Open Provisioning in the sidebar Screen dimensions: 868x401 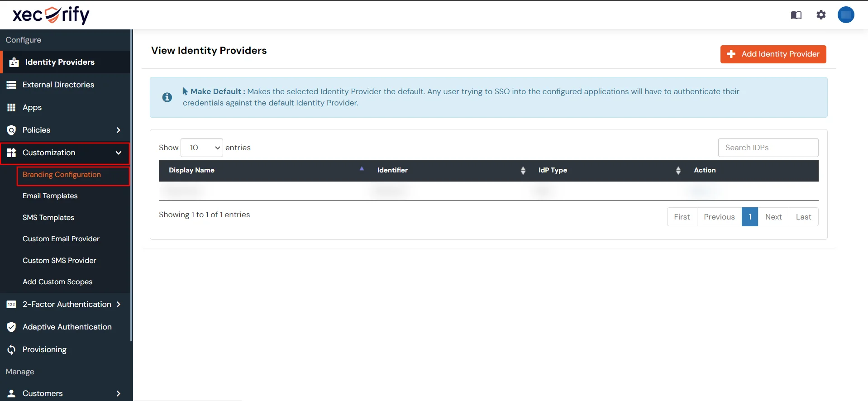pos(65,349)
